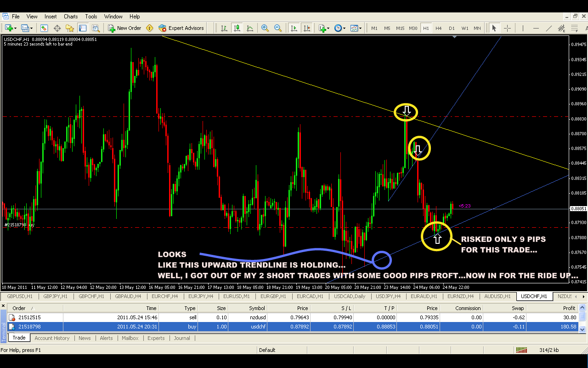Toggle the chart shift button
Viewport: 588px width, 368px height.
307,28
